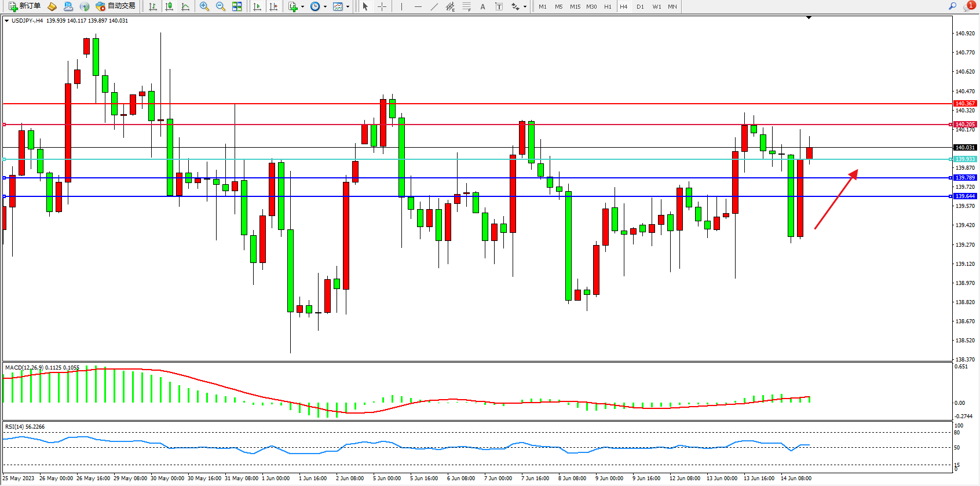
Task: Open the chart templates dropdown
Action: point(348,7)
